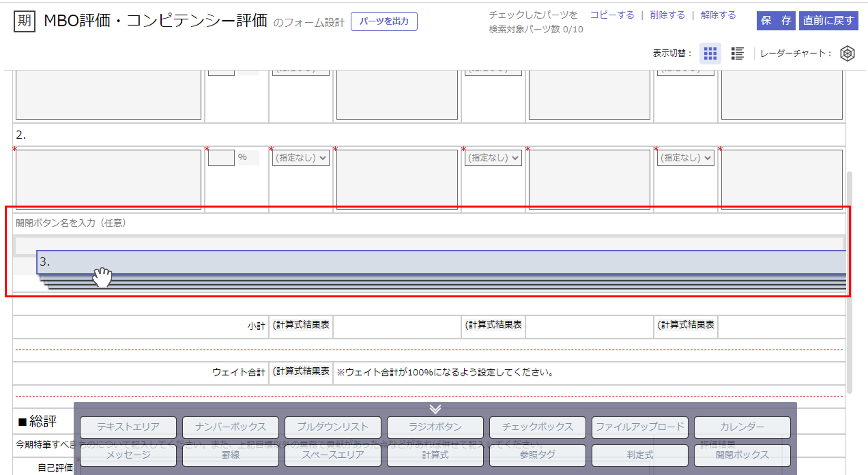Screen dimensions: 868x475
Task: Select the 参照タグ palette item
Action: point(537,455)
